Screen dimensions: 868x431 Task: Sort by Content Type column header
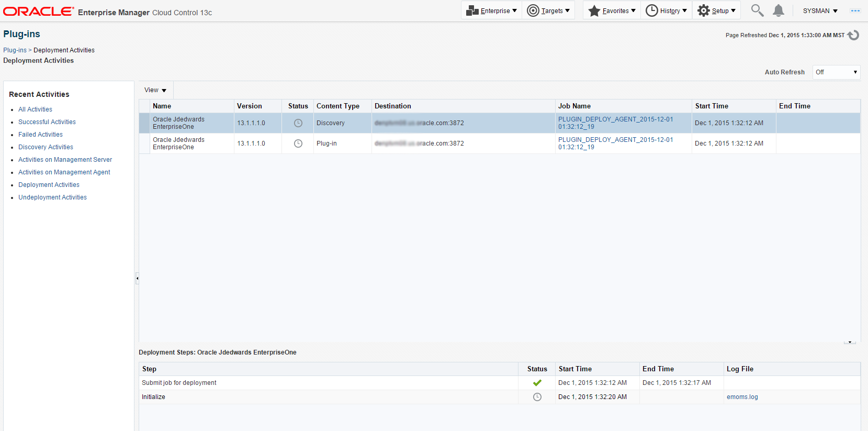click(x=342, y=106)
